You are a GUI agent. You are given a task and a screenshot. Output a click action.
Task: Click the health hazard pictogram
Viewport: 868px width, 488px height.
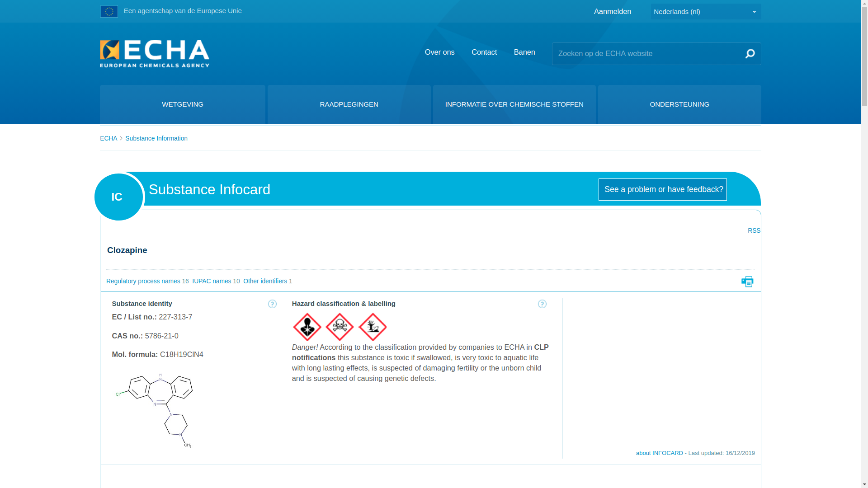tap(307, 327)
